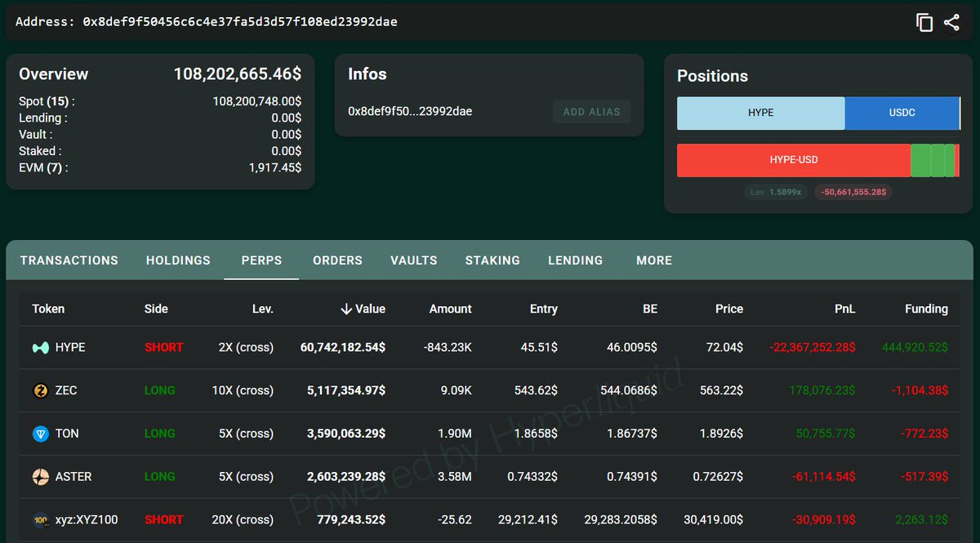The width and height of the screenshot is (980, 543).
Task: Click the 2,603,239.28$ ASTER value
Action: pos(346,477)
